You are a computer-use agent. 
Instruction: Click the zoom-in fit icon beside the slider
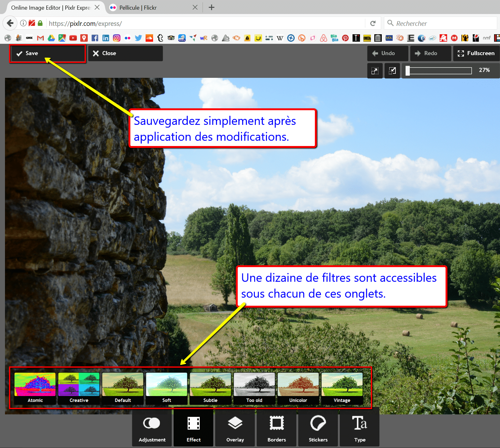375,71
